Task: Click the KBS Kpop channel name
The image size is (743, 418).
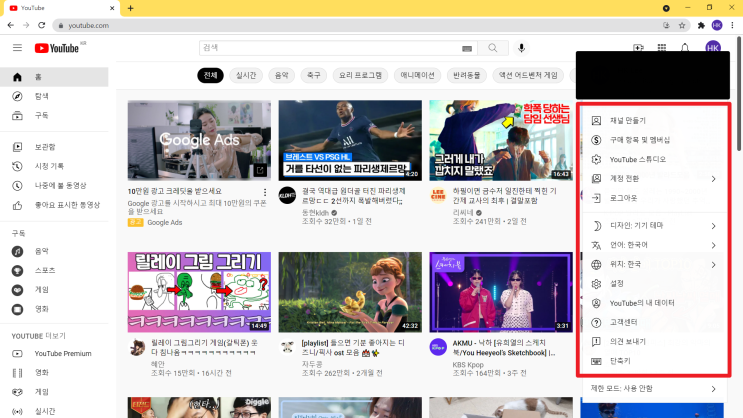Action: 468,365
